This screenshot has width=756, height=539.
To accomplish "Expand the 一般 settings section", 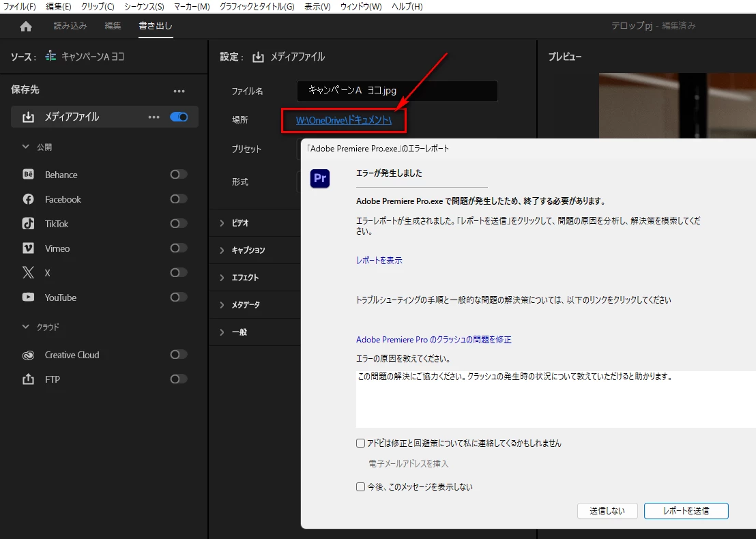I will pyautogui.click(x=222, y=332).
